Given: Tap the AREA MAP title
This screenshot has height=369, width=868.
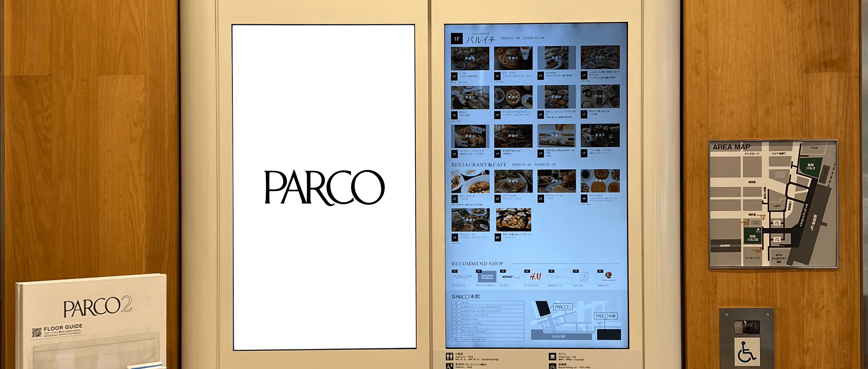Looking at the screenshot, I should [731, 147].
